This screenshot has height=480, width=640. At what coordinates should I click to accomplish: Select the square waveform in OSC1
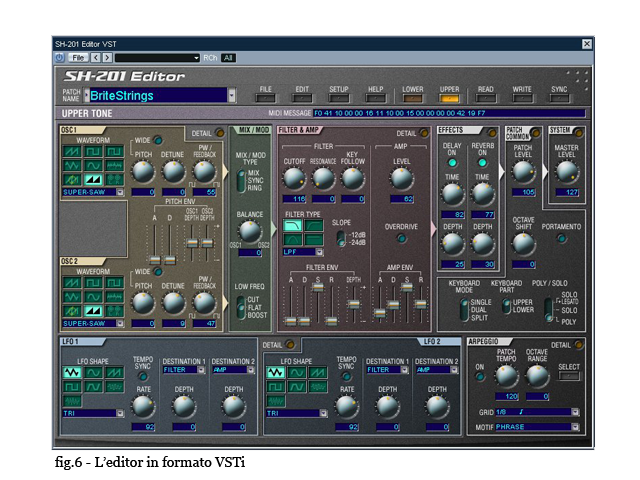[93, 152]
